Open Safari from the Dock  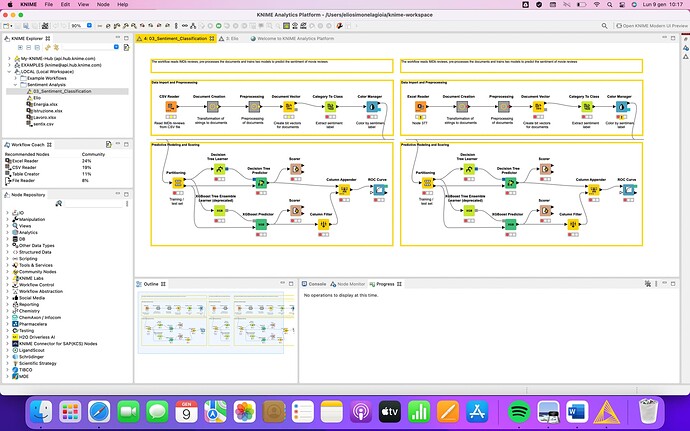click(99, 412)
